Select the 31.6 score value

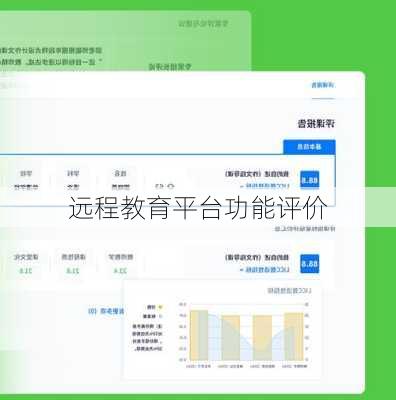26,271
